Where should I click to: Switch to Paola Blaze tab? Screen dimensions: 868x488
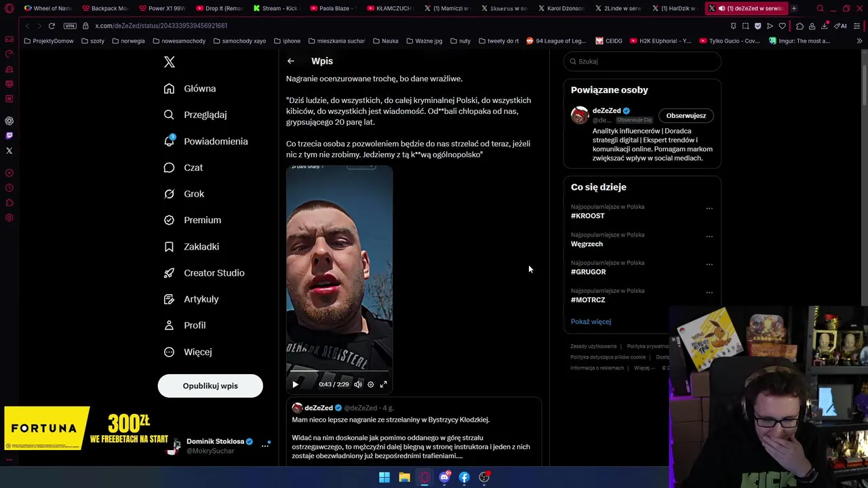click(333, 8)
